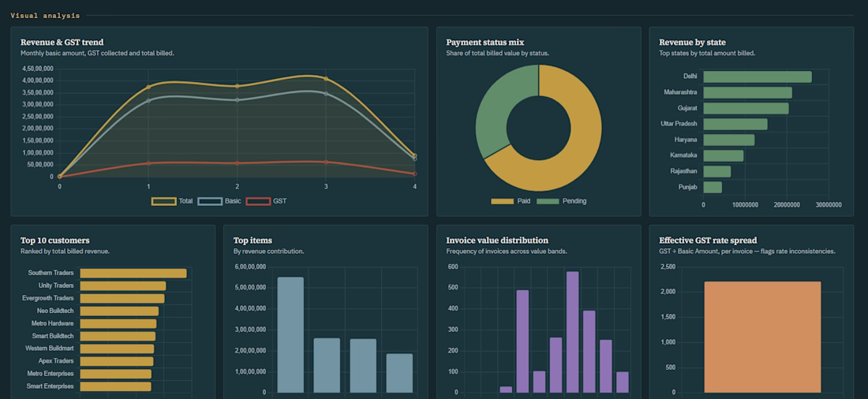Toggle the Total series legend item
Screen dimensions: 868x399
click(x=172, y=201)
